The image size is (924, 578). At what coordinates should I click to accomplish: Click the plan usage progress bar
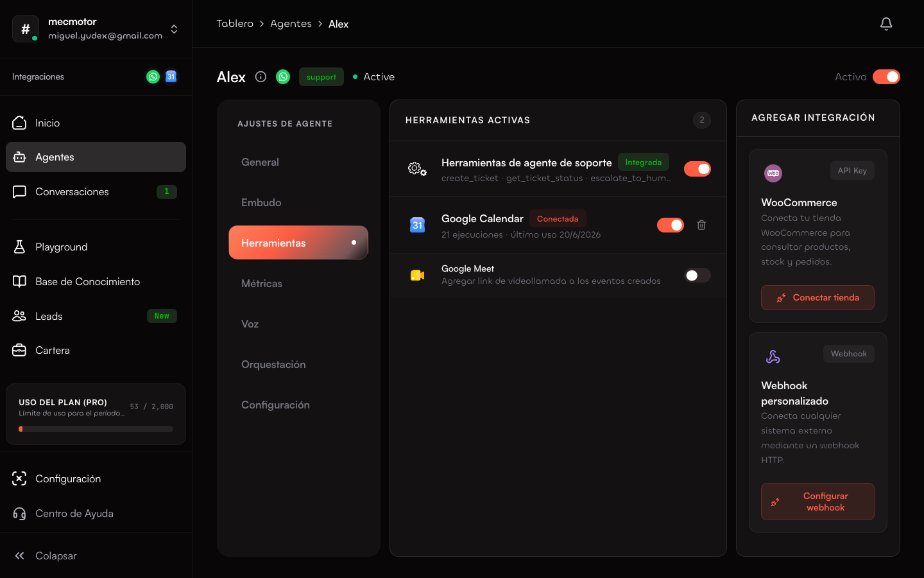[96, 429]
